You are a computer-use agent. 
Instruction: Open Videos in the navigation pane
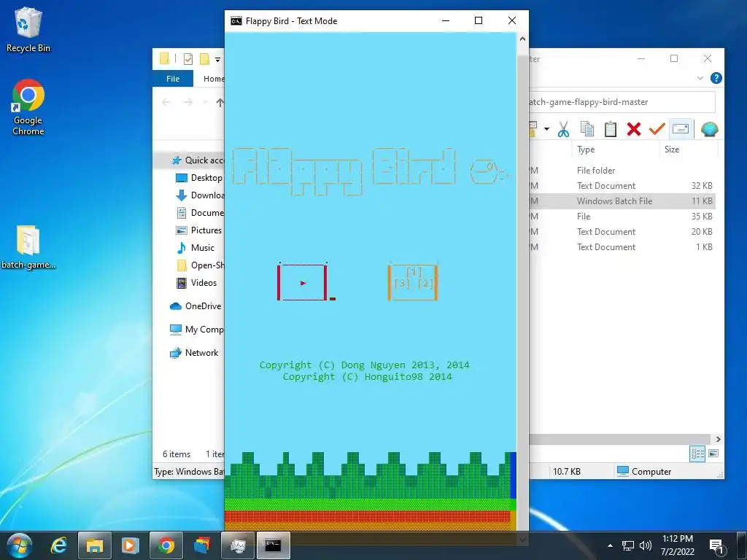(197, 283)
